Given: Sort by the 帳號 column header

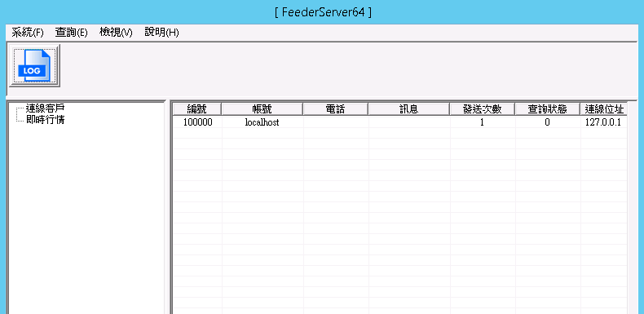Looking at the screenshot, I should coord(262,109).
